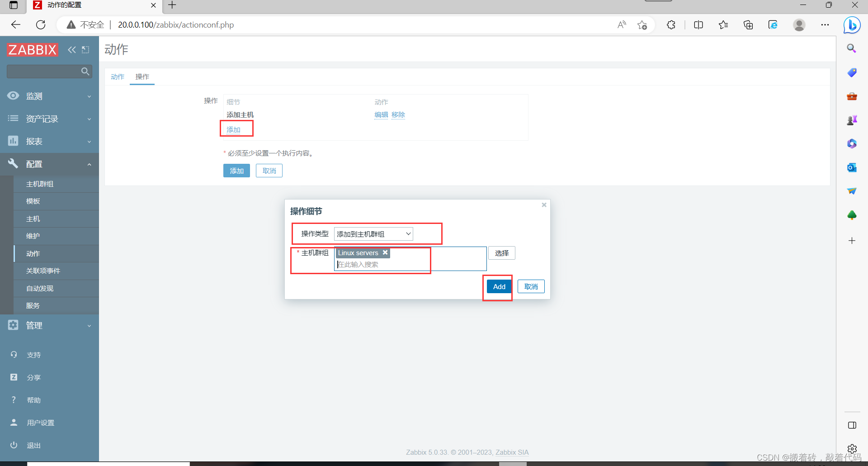Screen dimensions: 868x466
Task: Open 动作 actions page in sidebar
Action: (33, 253)
